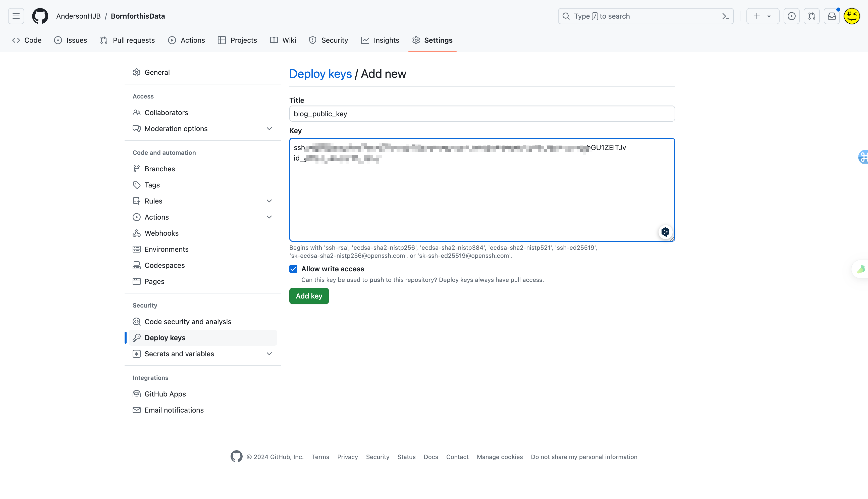This screenshot has width=868, height=499.
Task: Open the issues shortcut icon in header
Action: pyautogui.click(x=792, y=16)
